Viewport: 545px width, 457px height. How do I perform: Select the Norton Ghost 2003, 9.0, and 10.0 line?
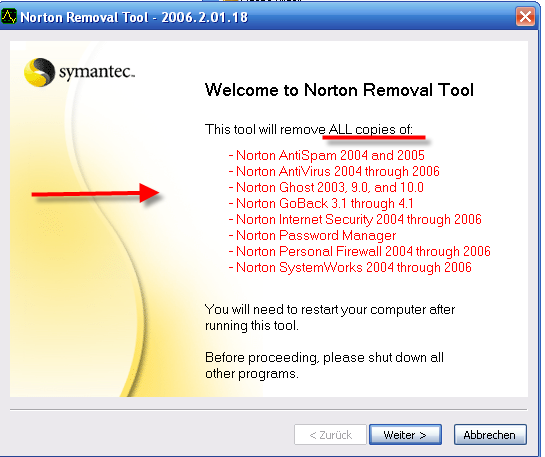(x=326, y=187)
